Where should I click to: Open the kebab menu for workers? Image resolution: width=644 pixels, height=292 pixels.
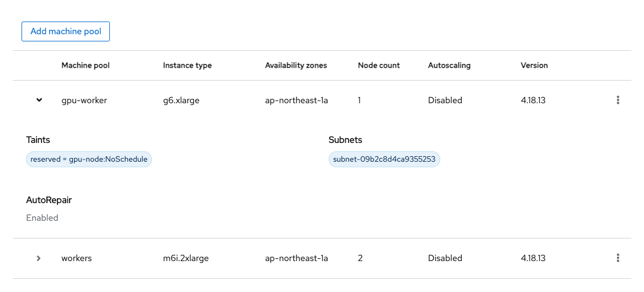click(618, 258)
